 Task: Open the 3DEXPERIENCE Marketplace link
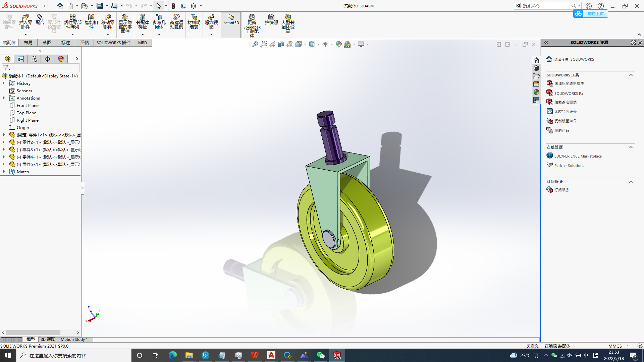coord(578,156)
